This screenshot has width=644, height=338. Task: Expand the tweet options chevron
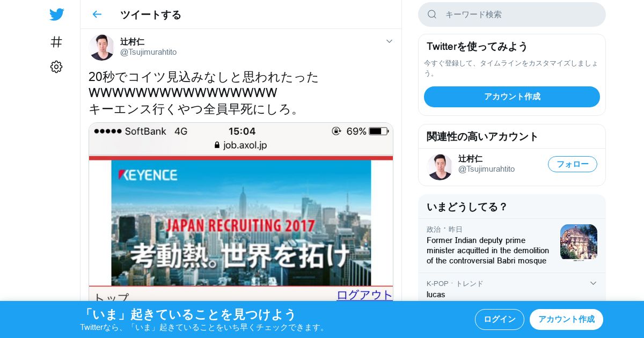click(x=389, y=41)
